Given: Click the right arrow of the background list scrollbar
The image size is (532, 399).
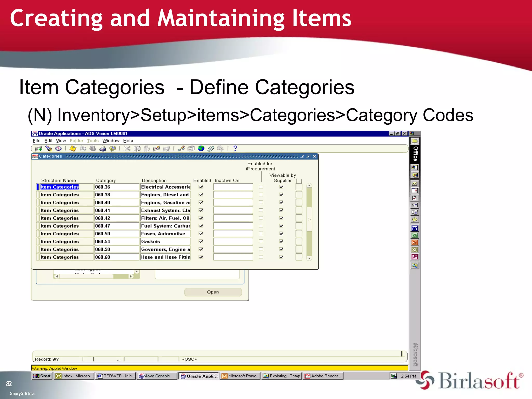Looking at the screenshot, I should [x=131, y=276].
